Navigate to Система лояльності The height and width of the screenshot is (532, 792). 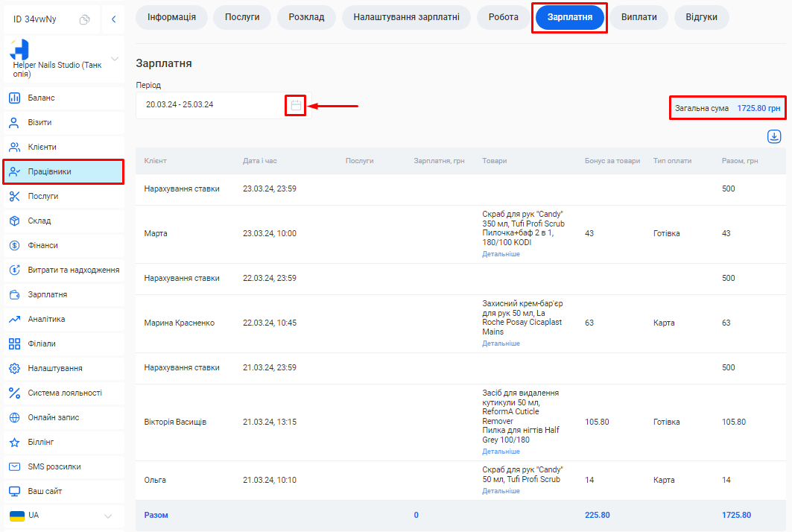pyautogui.click(x=65, y=393)
